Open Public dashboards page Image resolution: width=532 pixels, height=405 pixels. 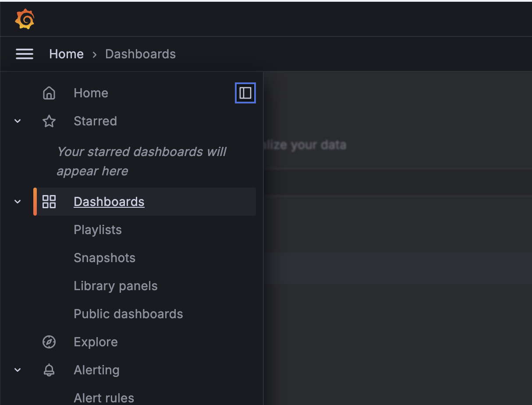pyautogui.click(x=128, y=314)
